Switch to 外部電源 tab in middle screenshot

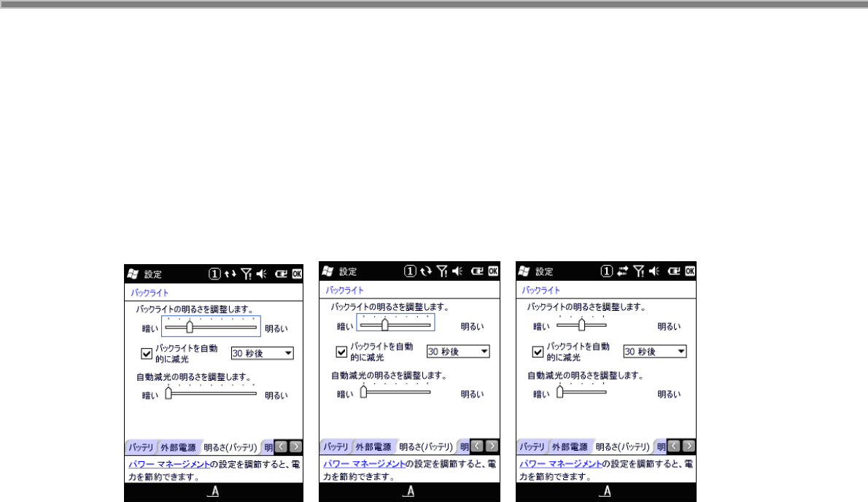tap(373, 447)
